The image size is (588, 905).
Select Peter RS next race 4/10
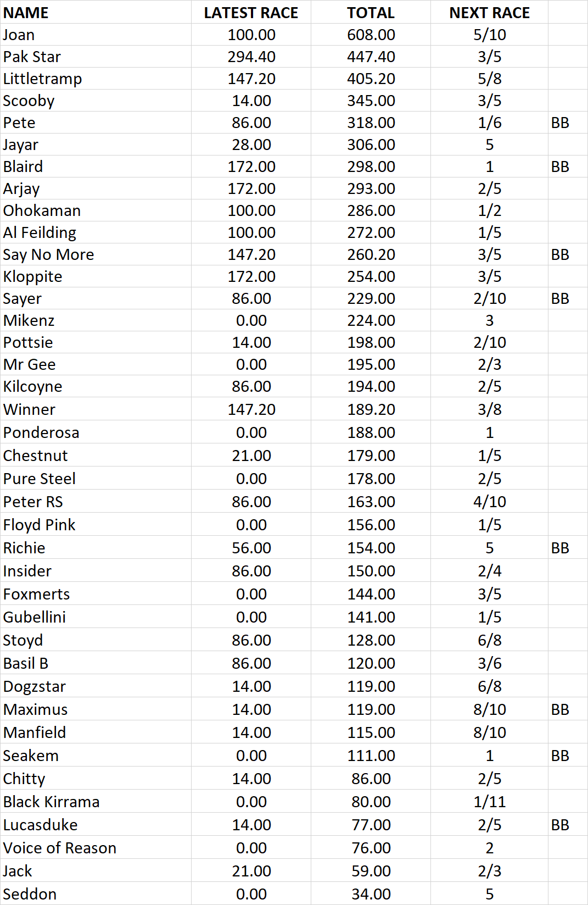tap(489, 502)
